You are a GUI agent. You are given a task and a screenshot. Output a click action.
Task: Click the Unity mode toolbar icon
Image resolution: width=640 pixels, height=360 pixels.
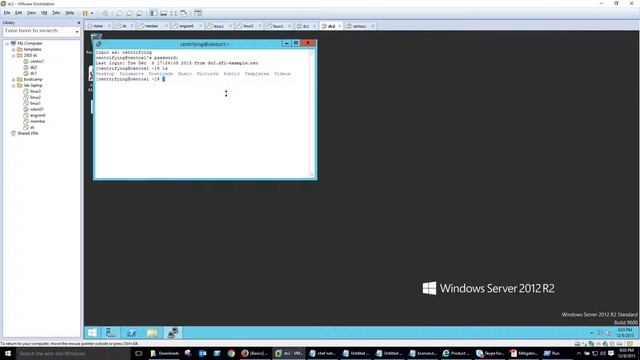[x=184, y=13]
